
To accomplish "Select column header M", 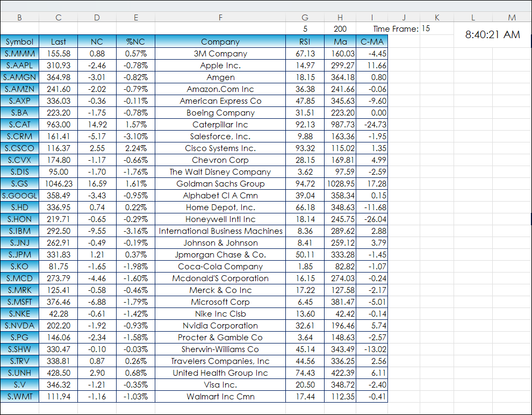I will [x=512, y=17].
